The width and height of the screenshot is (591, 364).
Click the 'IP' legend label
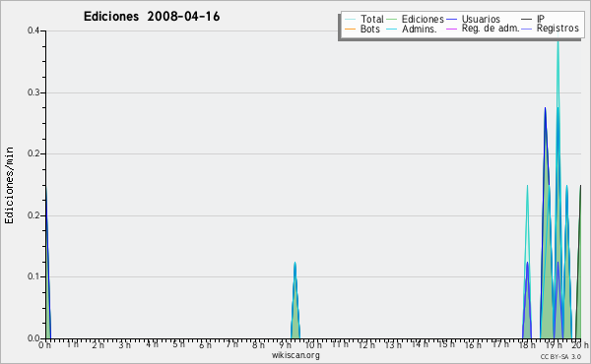[541, 19]
